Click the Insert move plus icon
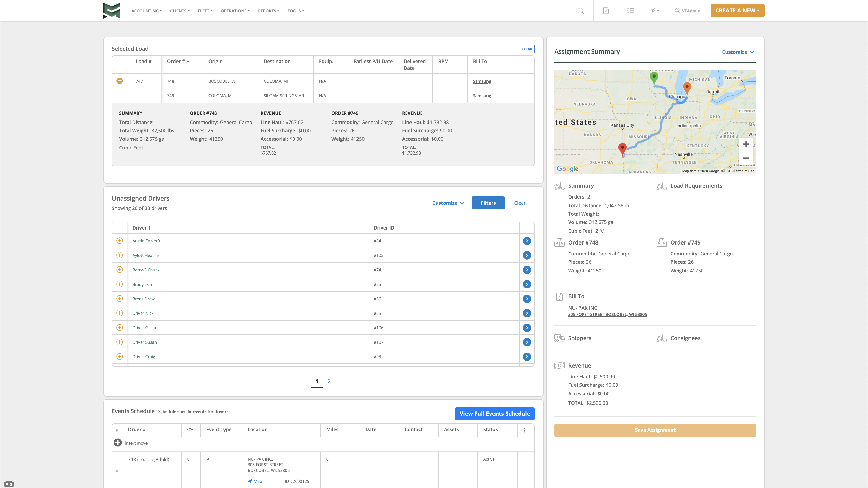 tap(118, 443)
